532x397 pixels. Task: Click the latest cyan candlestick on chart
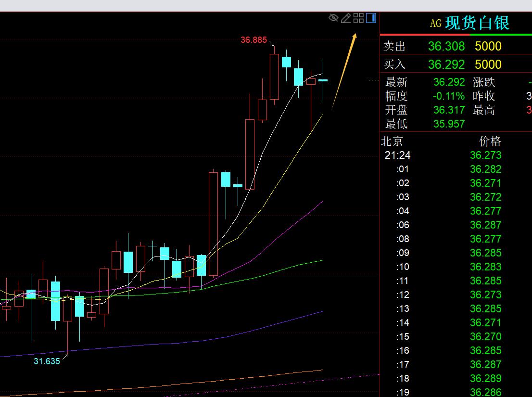point(323,80)
